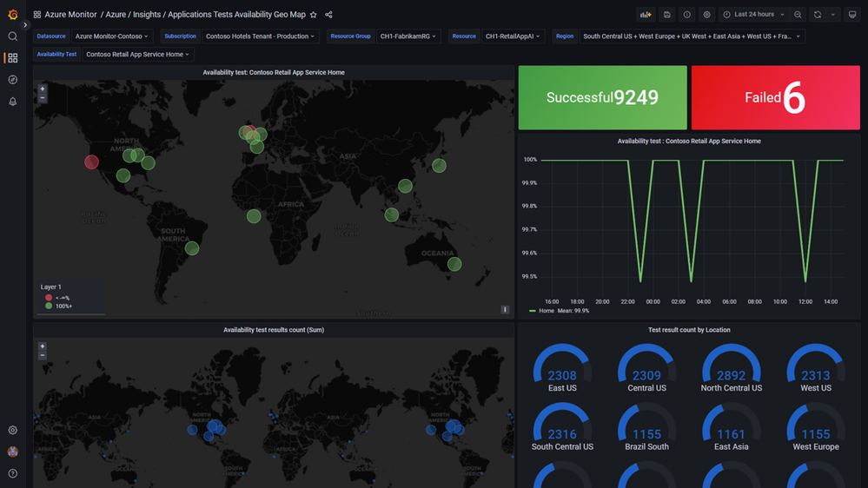
Task: Click the Insights breadcrumb link
Action: point(147,15)
